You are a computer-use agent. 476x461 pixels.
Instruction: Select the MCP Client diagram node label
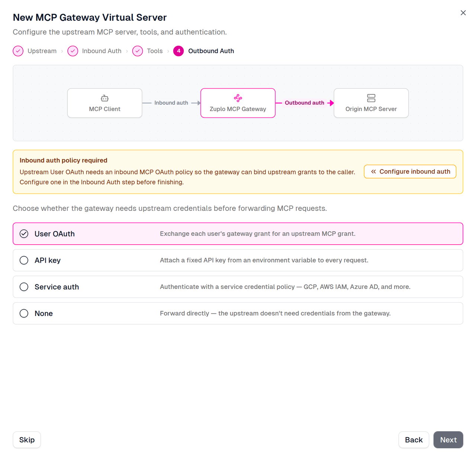click(105, 109)
